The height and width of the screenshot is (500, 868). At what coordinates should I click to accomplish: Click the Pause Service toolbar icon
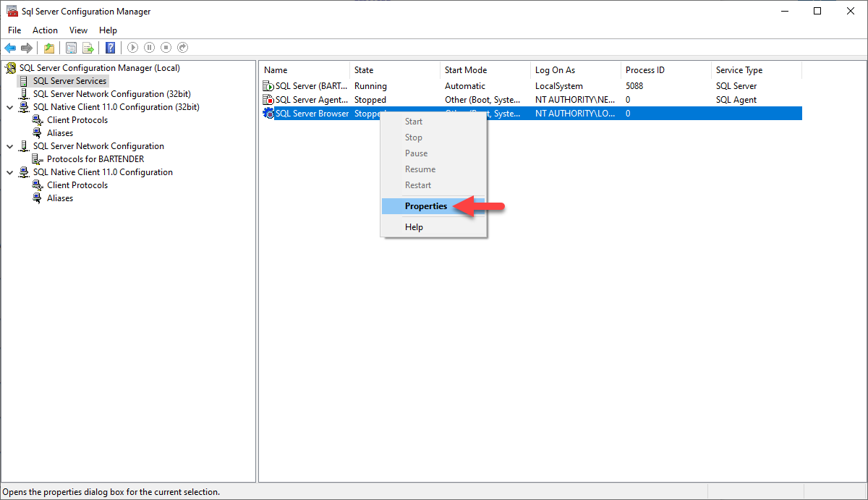149,48
